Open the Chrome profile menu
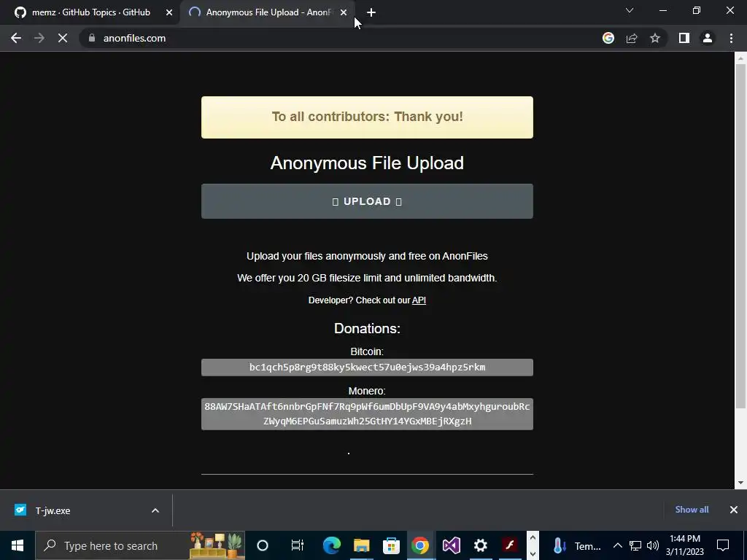Screen dimensions: 747x560 click(x=708, y=38)
